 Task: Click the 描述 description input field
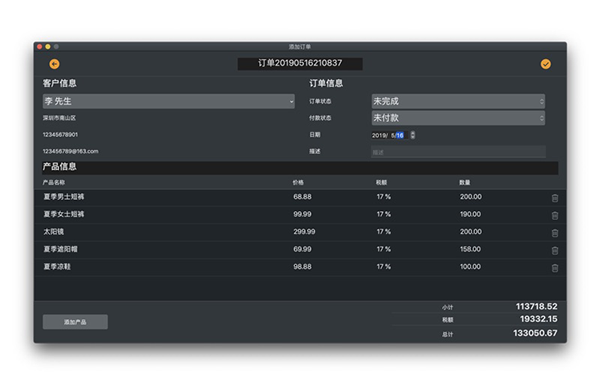[x=458, y=152]
